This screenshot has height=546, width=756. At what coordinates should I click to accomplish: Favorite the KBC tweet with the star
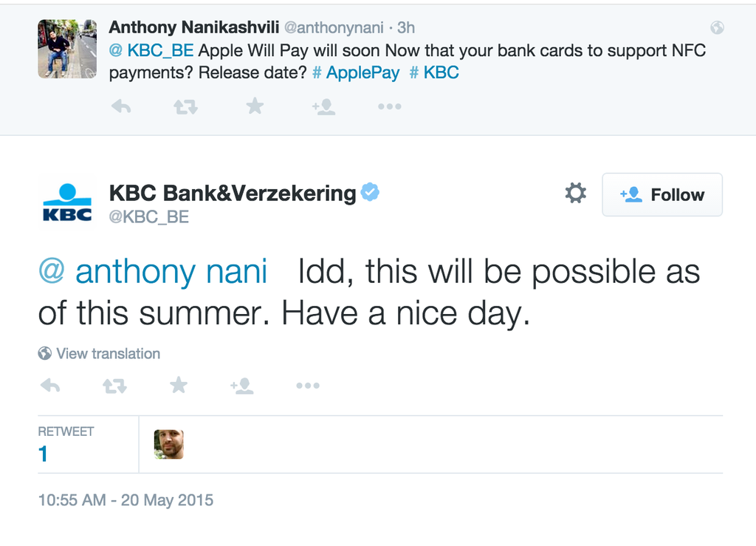pos(178,385)
